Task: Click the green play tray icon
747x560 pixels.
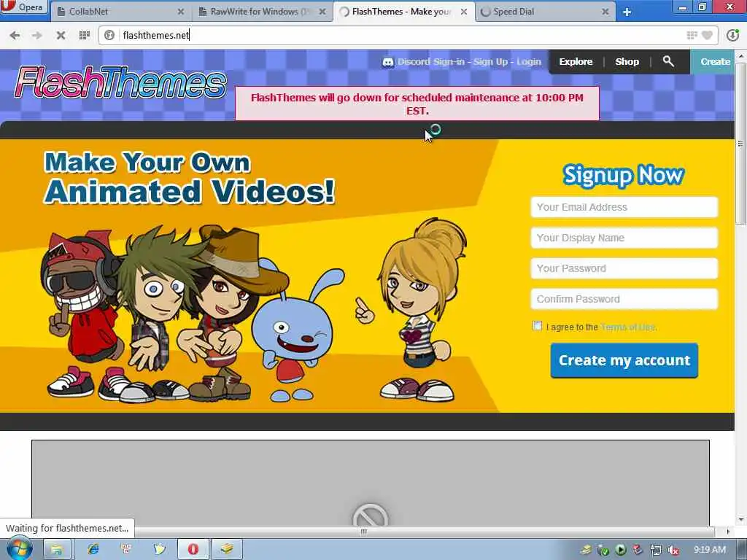Action: coord(620,550)
